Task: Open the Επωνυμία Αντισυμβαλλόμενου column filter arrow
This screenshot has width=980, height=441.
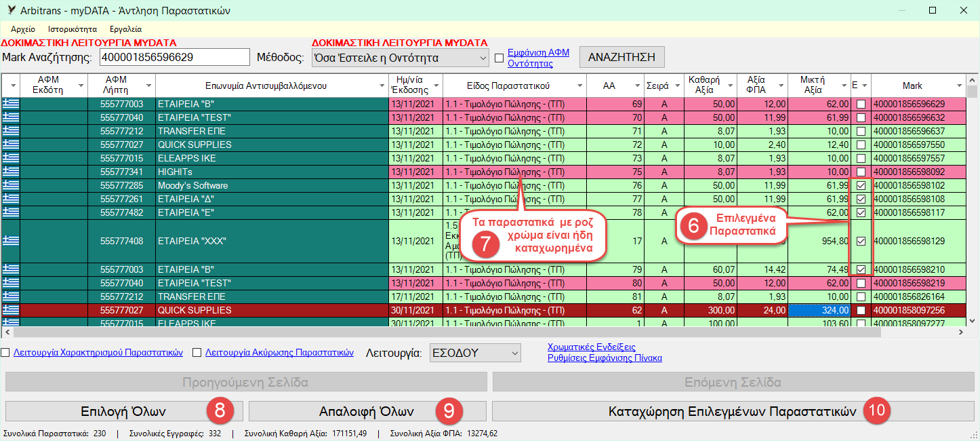Action: [x=382, y=85]
